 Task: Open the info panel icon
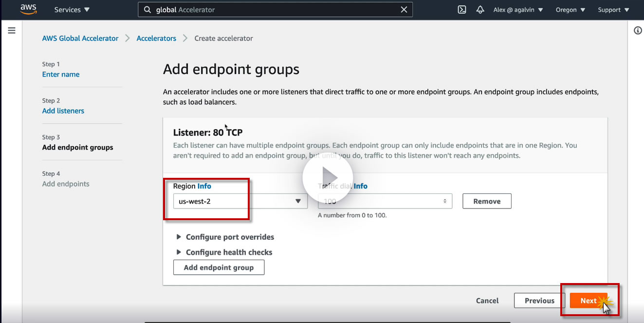[638, 31]
